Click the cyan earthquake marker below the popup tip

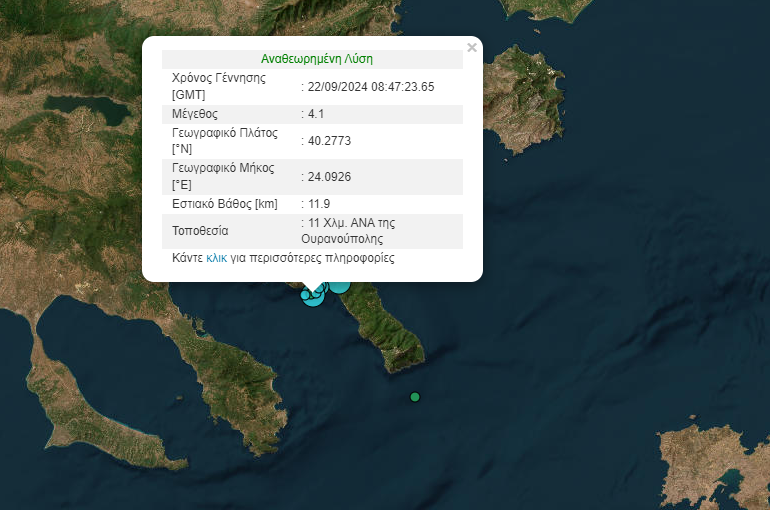pos(313,296)
